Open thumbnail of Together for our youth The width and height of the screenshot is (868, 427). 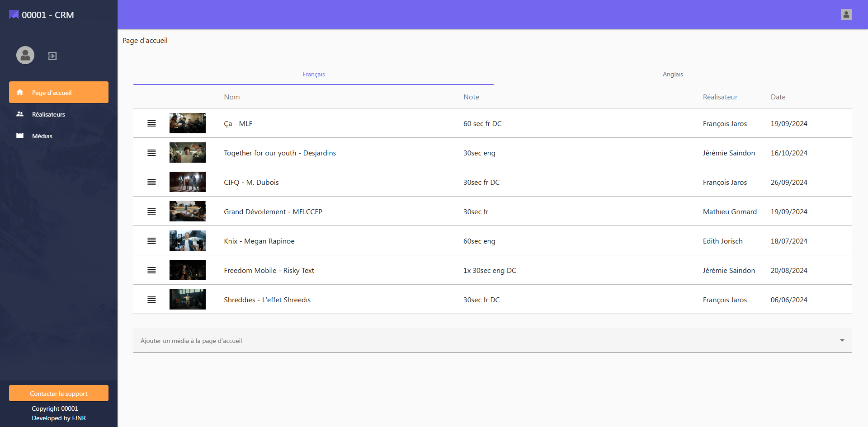pos(187,153)
